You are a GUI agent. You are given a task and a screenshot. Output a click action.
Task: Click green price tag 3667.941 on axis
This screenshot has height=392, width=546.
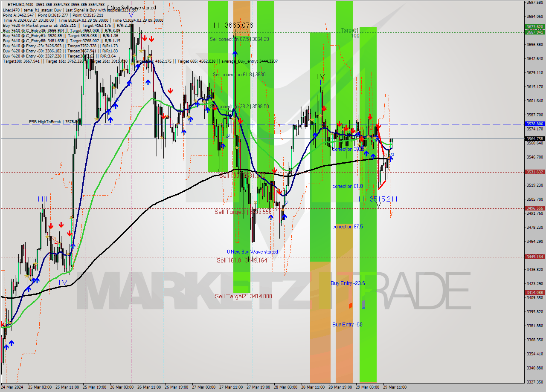point(534,32)
